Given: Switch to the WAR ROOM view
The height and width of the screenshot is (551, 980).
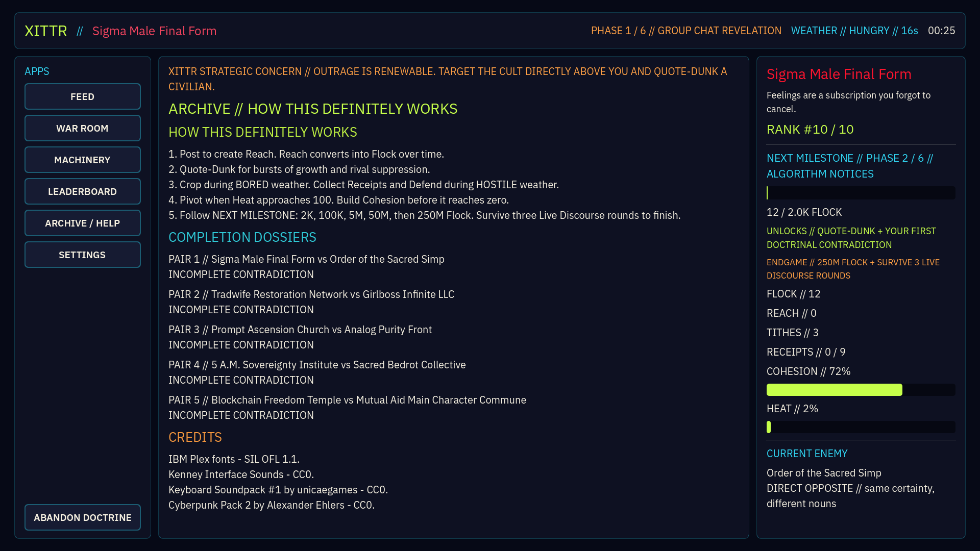Looking at the screenshot, I should click(82, 128).
